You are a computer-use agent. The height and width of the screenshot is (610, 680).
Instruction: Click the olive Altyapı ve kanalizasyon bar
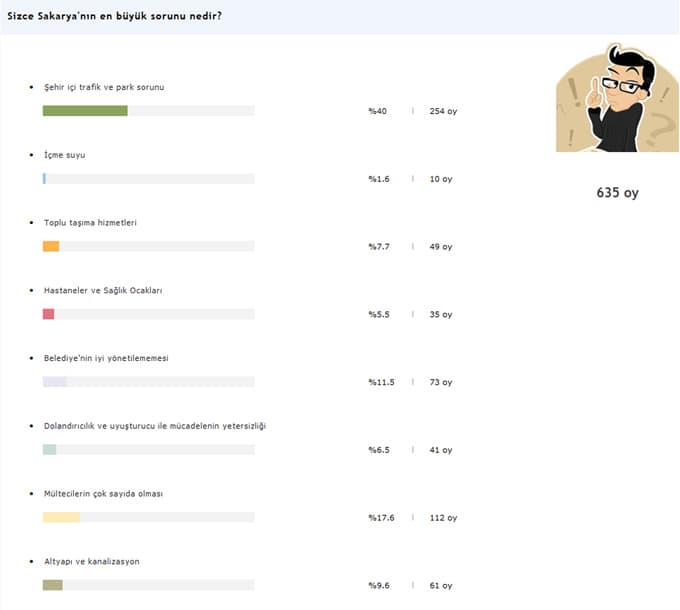[x=52, y=585]
